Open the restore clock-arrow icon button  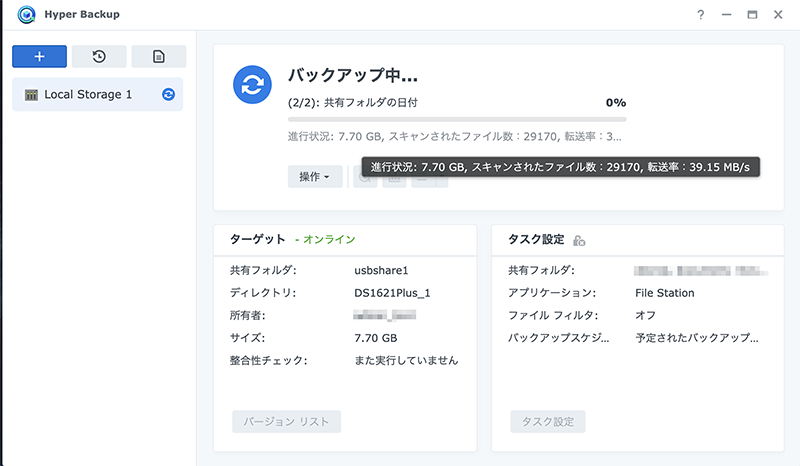tap(99, 56)
